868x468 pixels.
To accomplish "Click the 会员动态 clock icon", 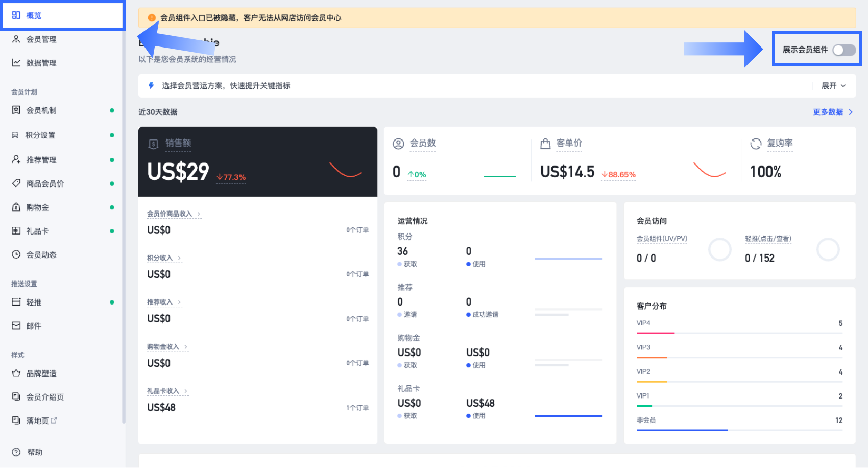I will pos(16,254).
